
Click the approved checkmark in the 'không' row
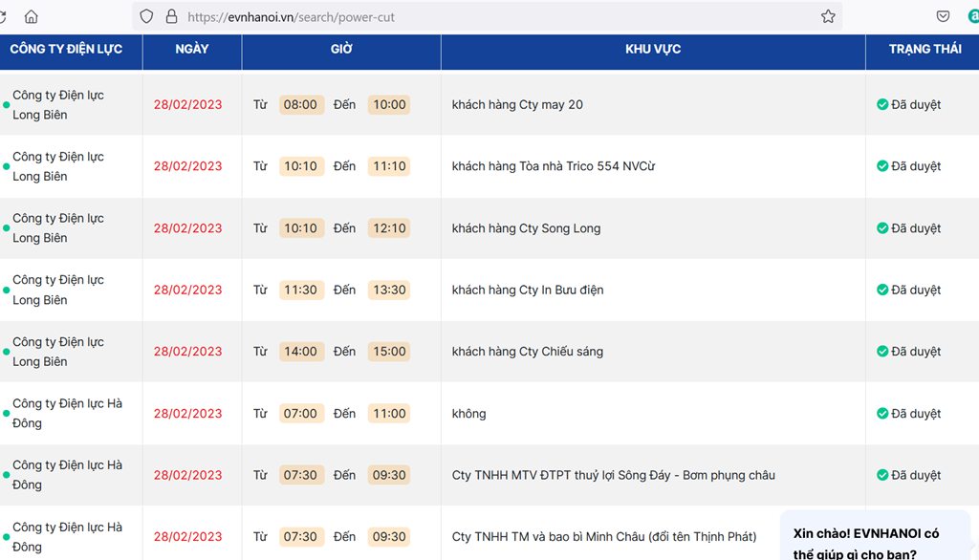(x=882, y=413)
